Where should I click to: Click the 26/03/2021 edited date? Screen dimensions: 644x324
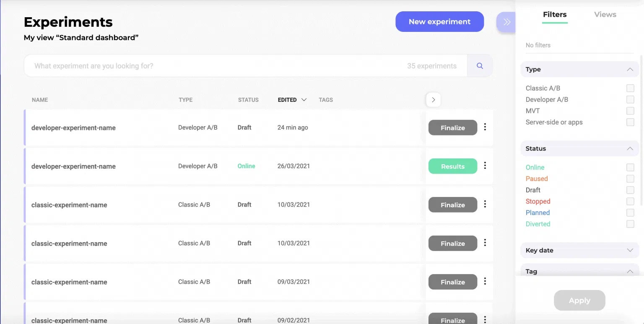(x=293, y=166)
